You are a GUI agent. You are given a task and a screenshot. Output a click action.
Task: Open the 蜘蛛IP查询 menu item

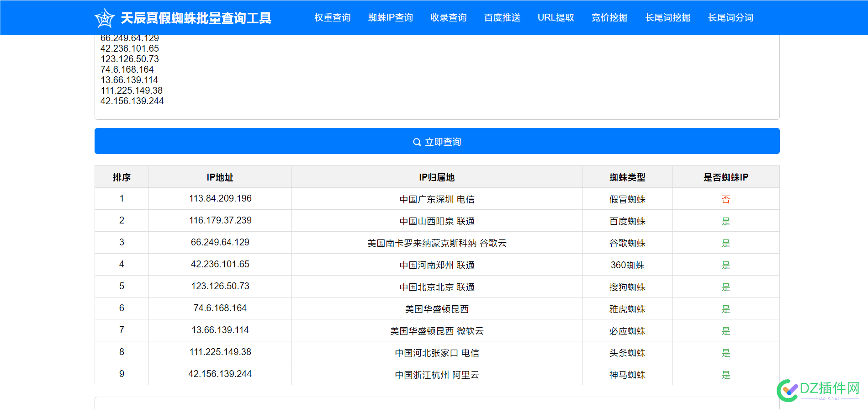391,17
